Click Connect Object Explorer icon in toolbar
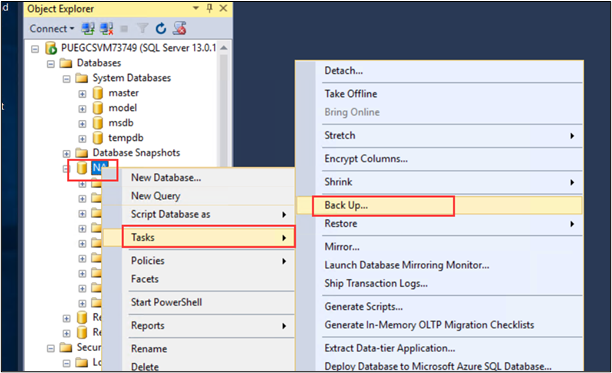 88,28
